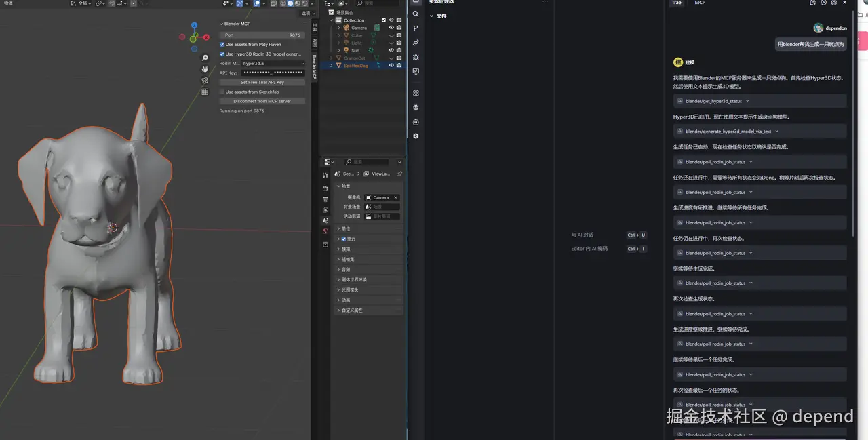Open the 选项 options dropdown in the viewport
Screen dimensions: 868x440
click(x=308, y=13)
